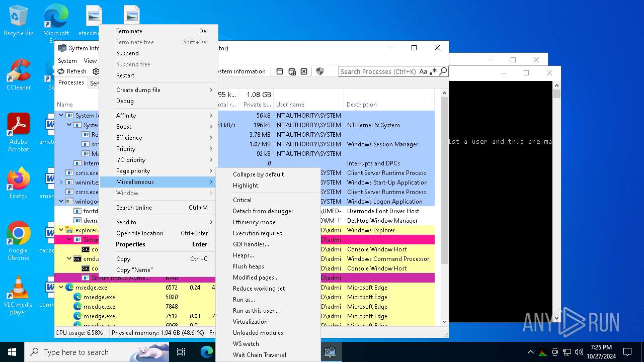Toggle Efficiency mode option

coord(268,222)
